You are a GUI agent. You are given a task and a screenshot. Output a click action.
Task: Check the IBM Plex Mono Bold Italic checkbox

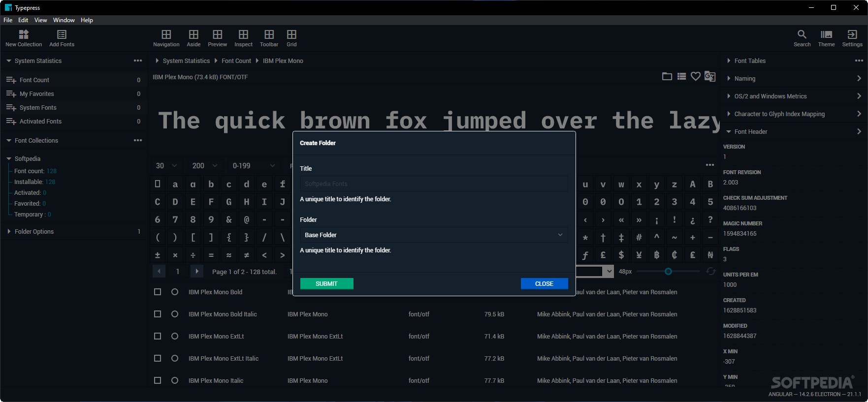coord(158,314)
